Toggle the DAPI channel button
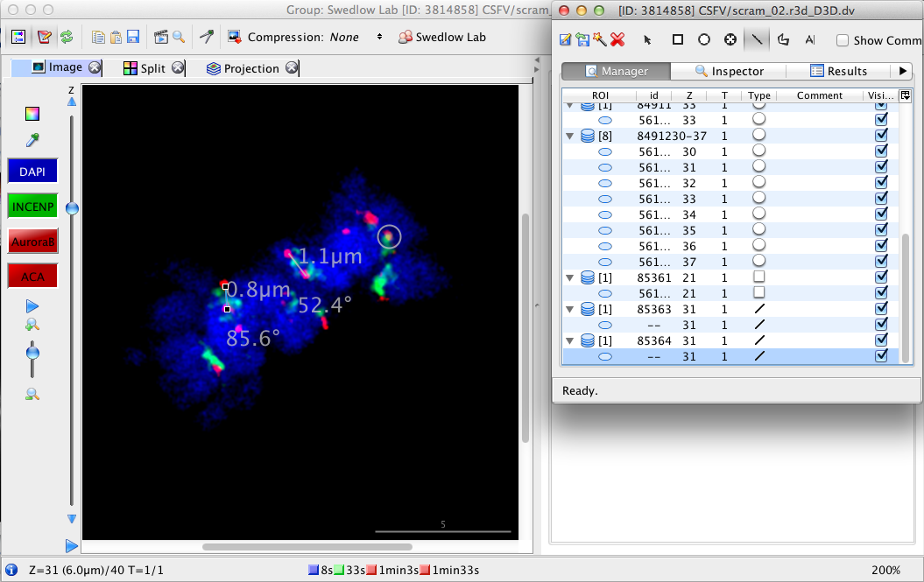Image resolution: width=924 pixels, height=582 pixels. click(32, 172)
